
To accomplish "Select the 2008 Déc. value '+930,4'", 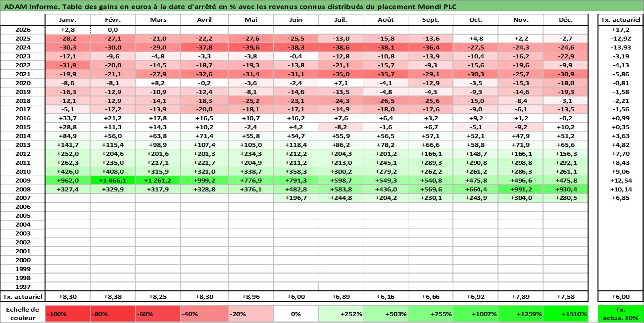I will click(566, 189).
